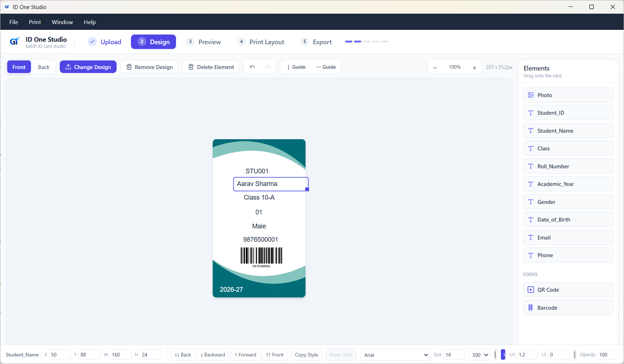Send element to Back layer
624x364 pixels.
coord(183,355)
